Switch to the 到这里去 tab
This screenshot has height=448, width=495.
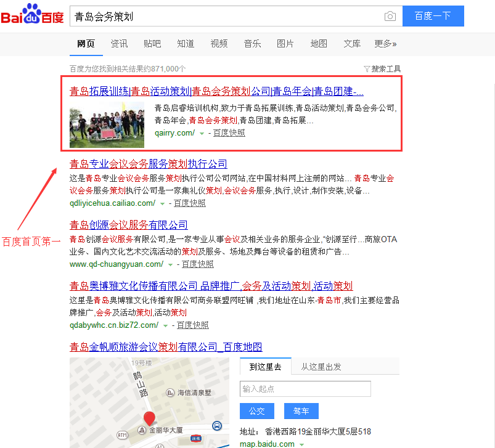265,365
